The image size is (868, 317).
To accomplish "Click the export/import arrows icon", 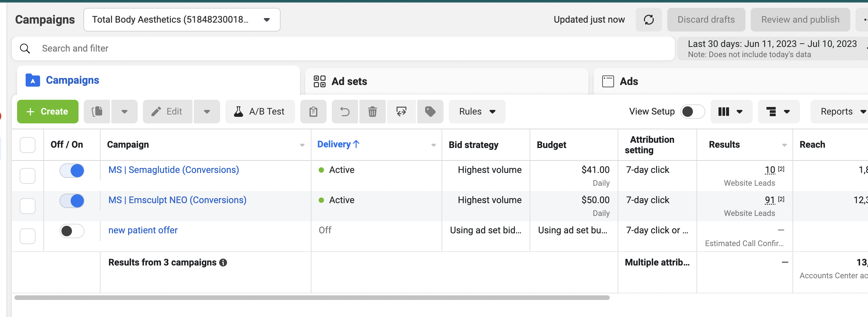I will [x=401, y=111].
